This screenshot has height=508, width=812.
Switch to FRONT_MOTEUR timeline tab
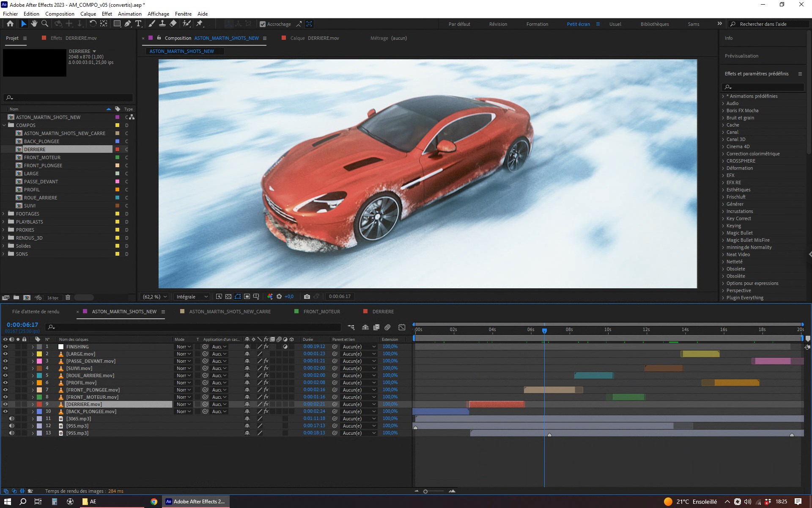[321, 312]
